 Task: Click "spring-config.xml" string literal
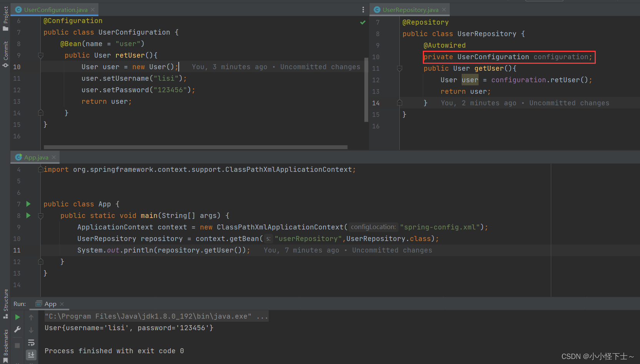(440, 227)
